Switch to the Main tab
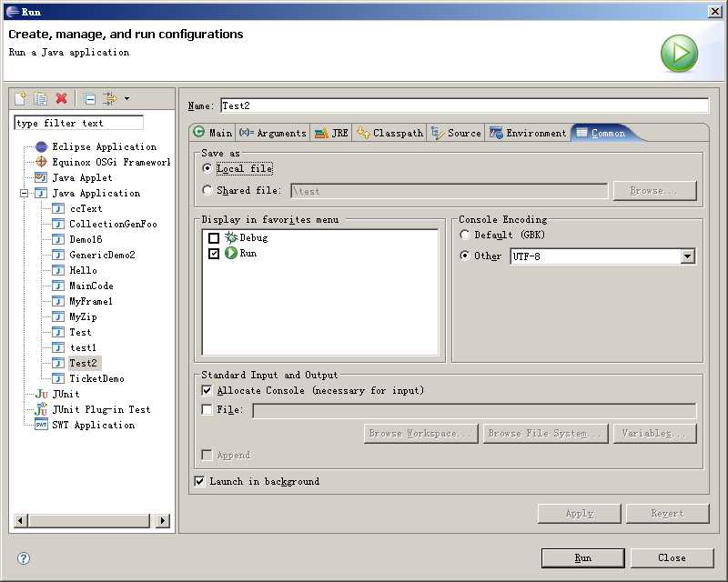 [213, 133]
